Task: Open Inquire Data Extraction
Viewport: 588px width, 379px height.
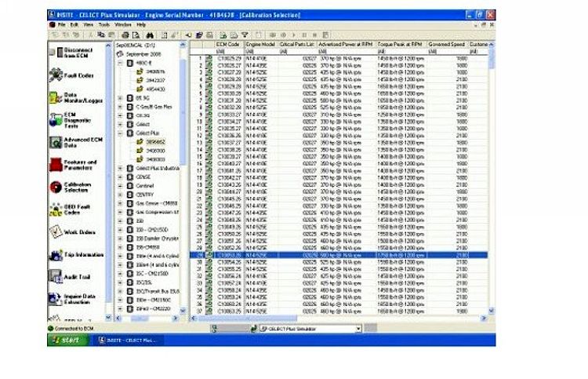Action: 72,299
